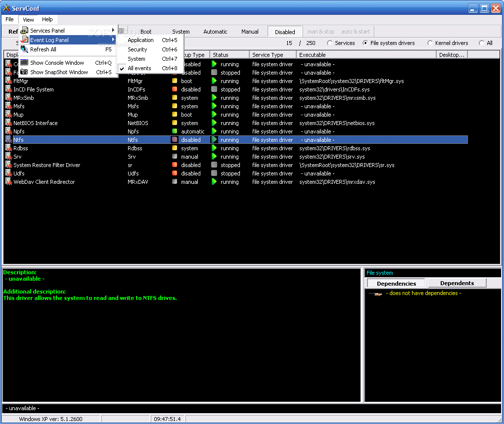
Task: Click the Additional description NTFS drives text
Action: (x=90, y=298)
